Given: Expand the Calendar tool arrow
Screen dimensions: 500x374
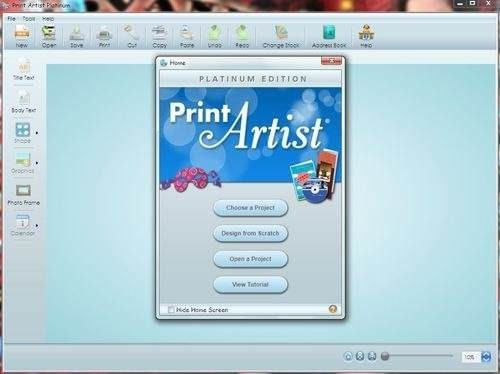Looking at the screenshot, I should pyautogui.click(x=37, y=226).
